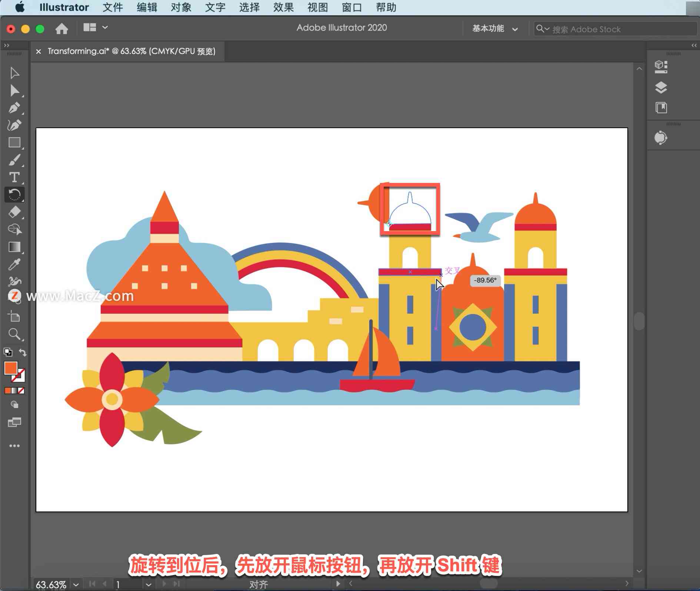Open the 基本功能 workspace dropdown

(495, 29)
